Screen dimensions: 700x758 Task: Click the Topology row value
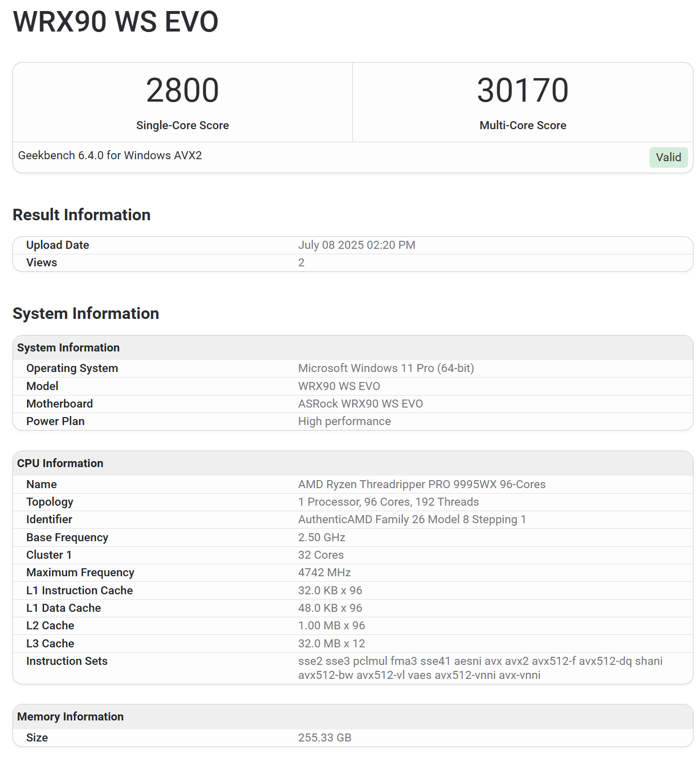pos(388,502)
